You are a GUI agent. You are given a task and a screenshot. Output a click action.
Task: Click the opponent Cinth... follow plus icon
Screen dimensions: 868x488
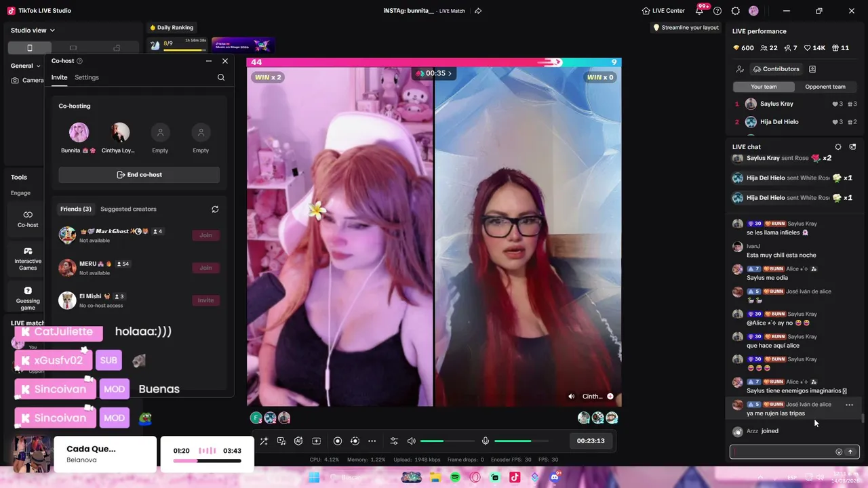pyautogui.click(x=610, y=396)
